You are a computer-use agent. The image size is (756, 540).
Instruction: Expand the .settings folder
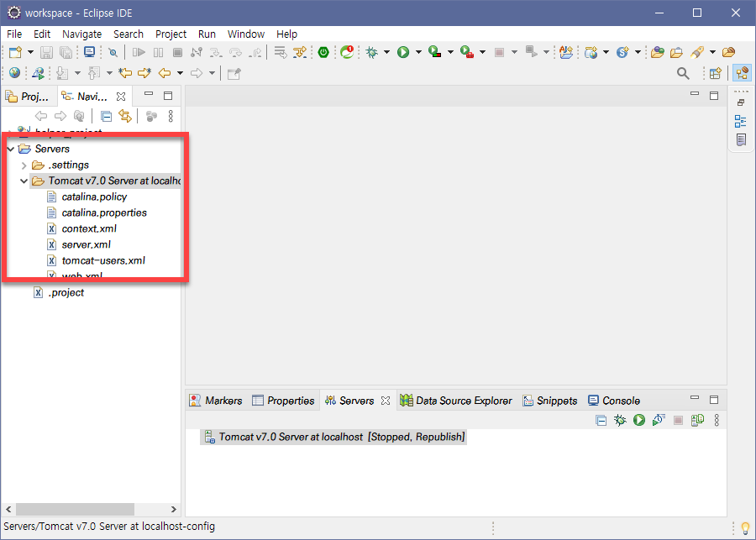click(24, 165)
